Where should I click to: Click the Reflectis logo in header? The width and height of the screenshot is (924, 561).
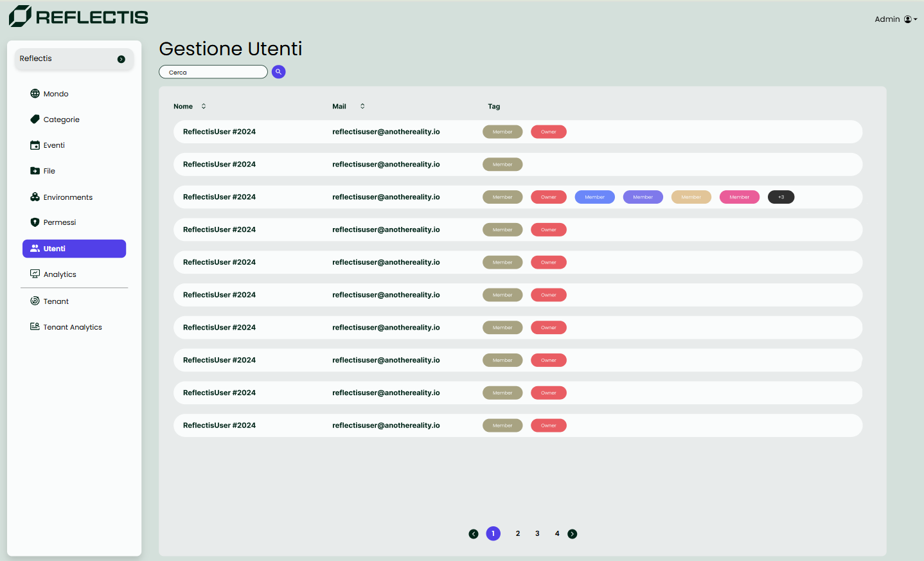(78, 17)
